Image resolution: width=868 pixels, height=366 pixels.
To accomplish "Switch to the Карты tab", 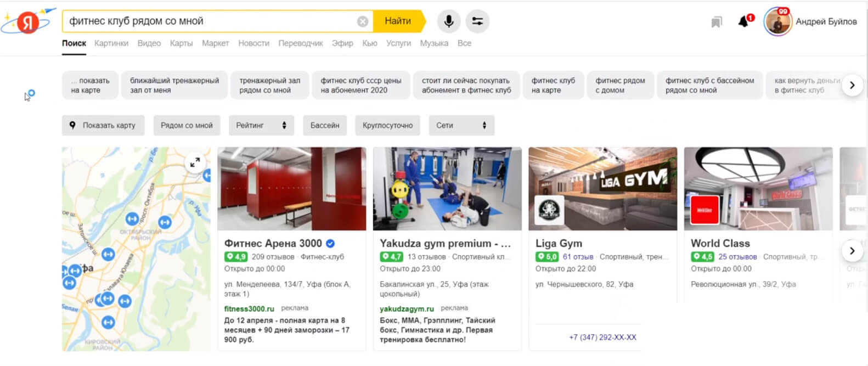I will tap(181, 43).
